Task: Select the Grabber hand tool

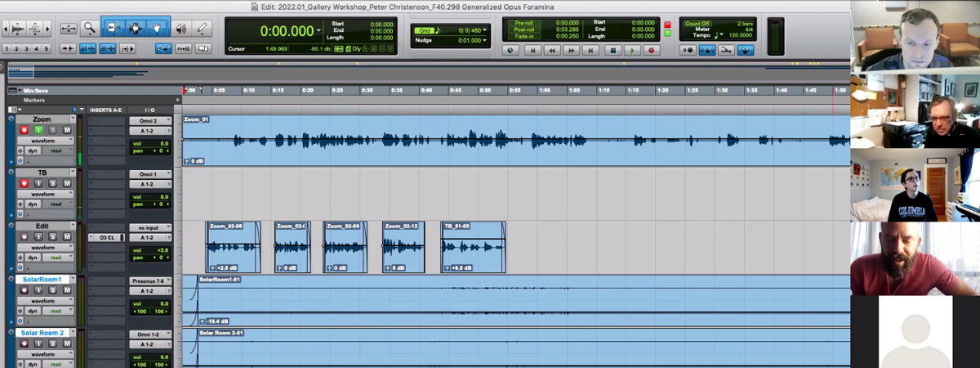Action: [x=158, y=29]
